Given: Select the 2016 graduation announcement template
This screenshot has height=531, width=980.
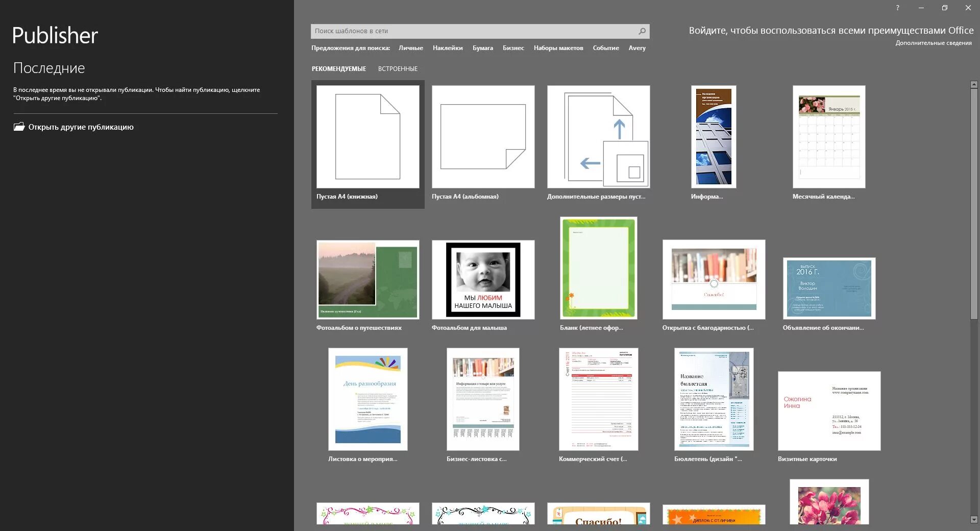Looking at the screenshot, I should pyautogui.click(x=829, y=288).
